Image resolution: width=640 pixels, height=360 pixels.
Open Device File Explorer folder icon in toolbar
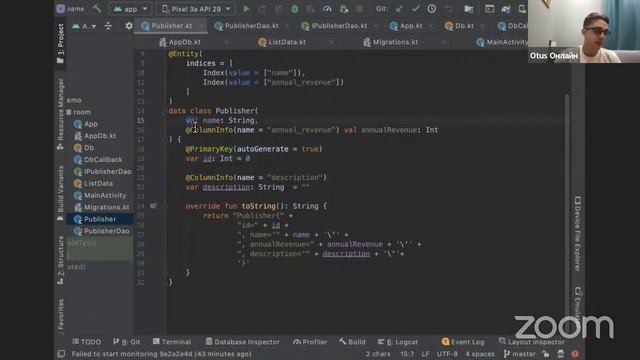pyautogui.click(x=469, y=9)
